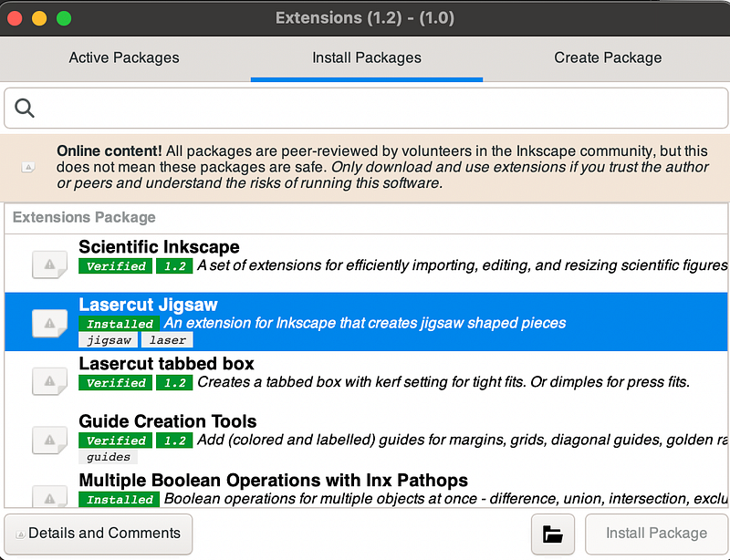Click the Multiple Boolean Operations description text
The image size is (730, 560).
pos(445,499)
